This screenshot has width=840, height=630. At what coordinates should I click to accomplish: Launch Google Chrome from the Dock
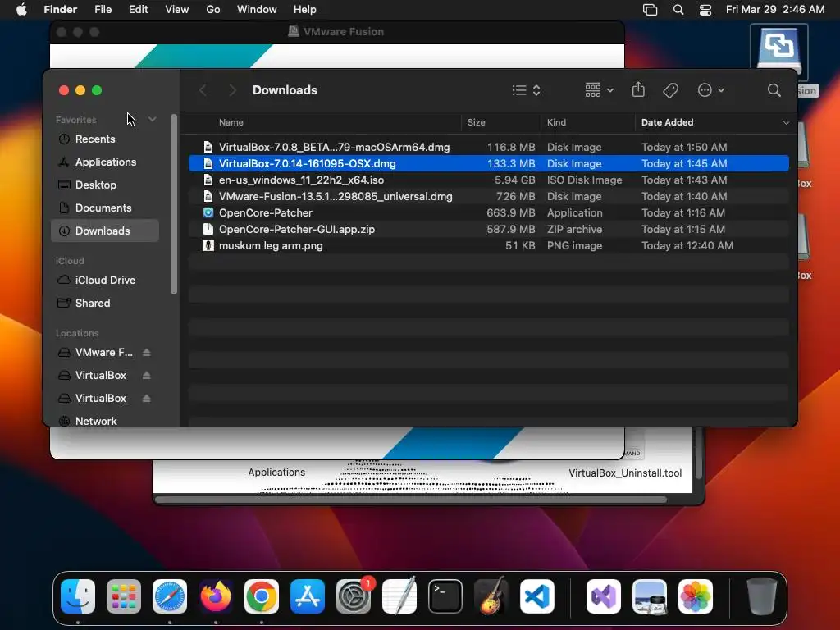pyautogui.click(x=262, y=596)
